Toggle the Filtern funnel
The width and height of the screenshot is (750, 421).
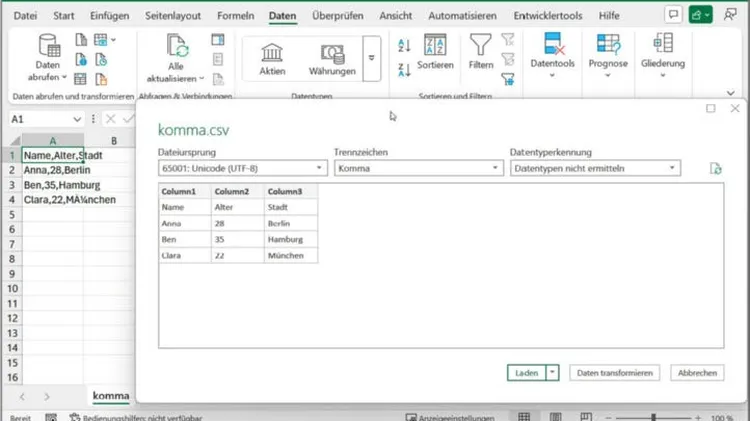point(481,52)
